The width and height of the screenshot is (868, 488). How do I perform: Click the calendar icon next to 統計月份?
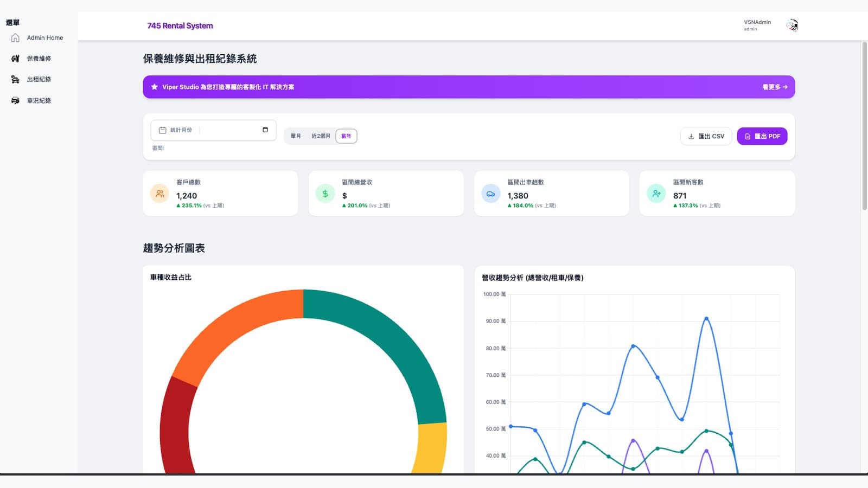[162, 130]
